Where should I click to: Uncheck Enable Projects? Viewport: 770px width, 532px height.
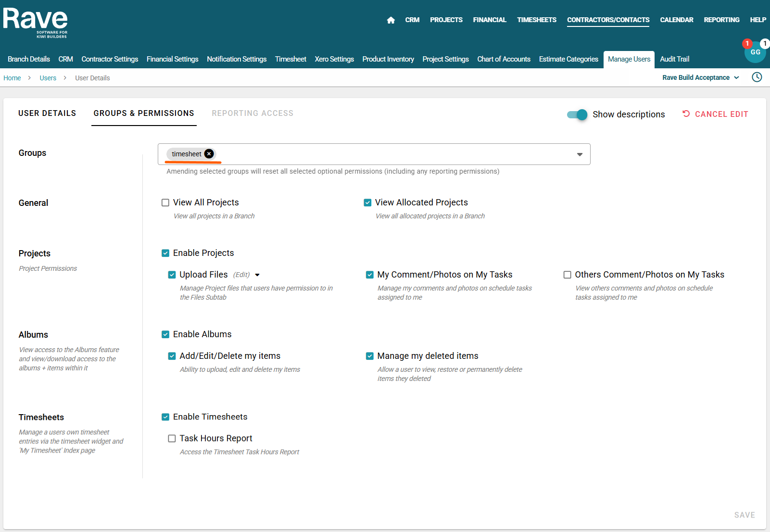point(165,253)
